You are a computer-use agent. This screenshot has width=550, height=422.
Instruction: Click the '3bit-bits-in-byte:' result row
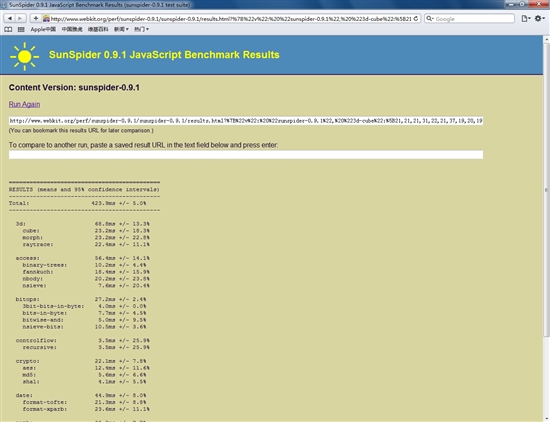point(84,306)
